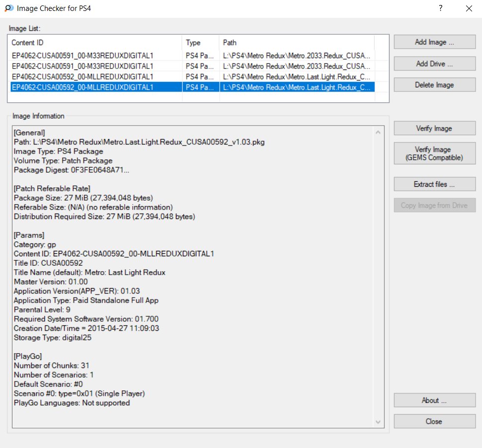The image size is (482, 448).
Task: Click Verify Image (GEMS Compatible) button
Action: [x=434, y=153]
